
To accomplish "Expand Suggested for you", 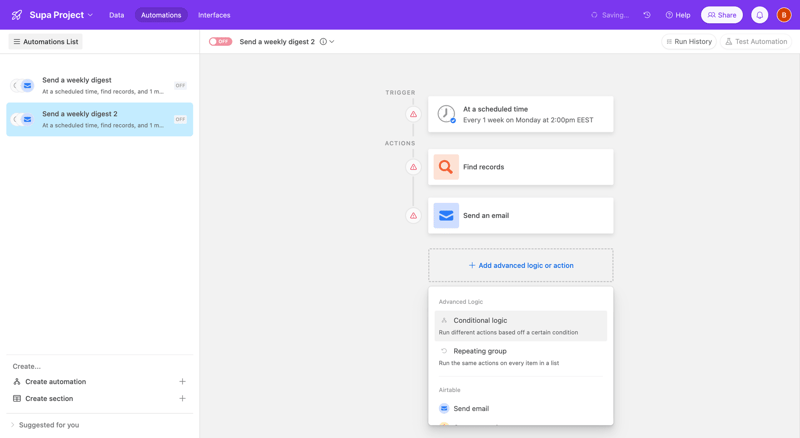I will pos(46,425).
